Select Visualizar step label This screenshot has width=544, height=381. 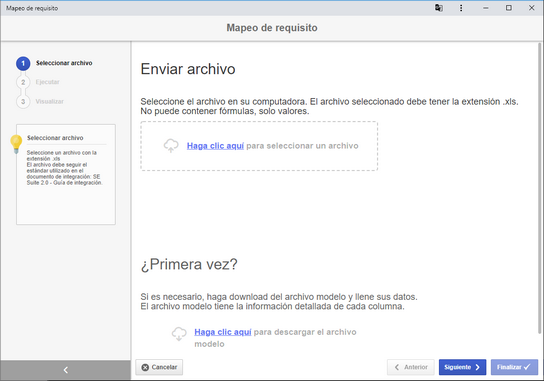[50, 101]
